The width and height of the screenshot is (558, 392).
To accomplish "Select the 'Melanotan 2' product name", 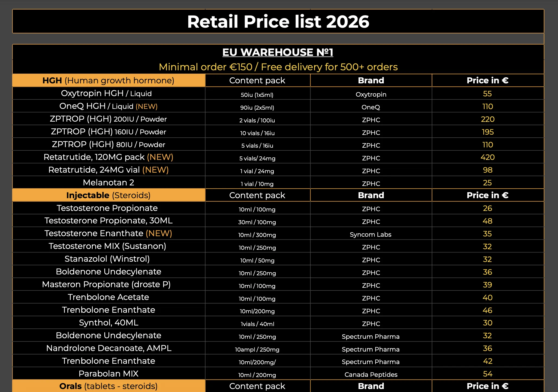I will coord(108,182).
